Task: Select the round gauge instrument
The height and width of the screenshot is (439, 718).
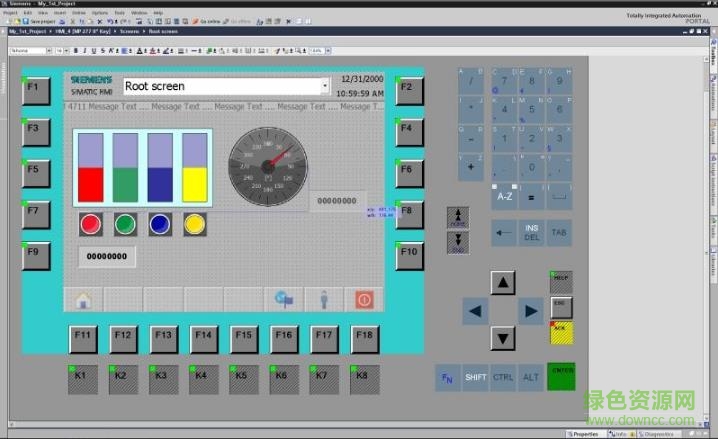Action: coord(267,163)
